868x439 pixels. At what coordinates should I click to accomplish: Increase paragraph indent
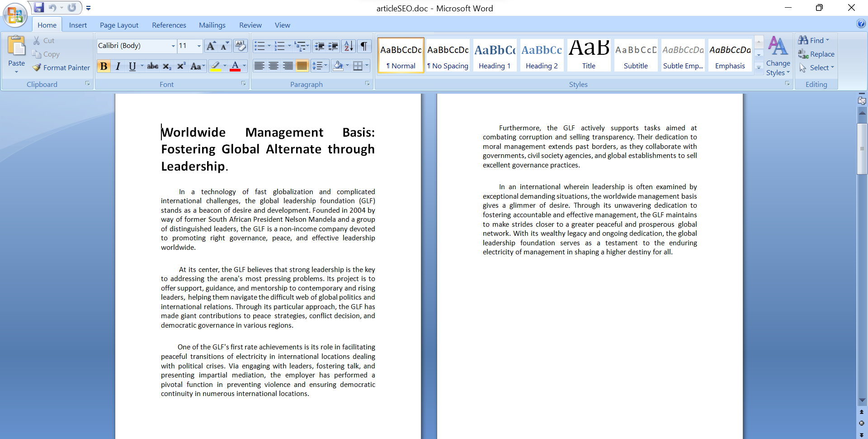click(333, 46)
